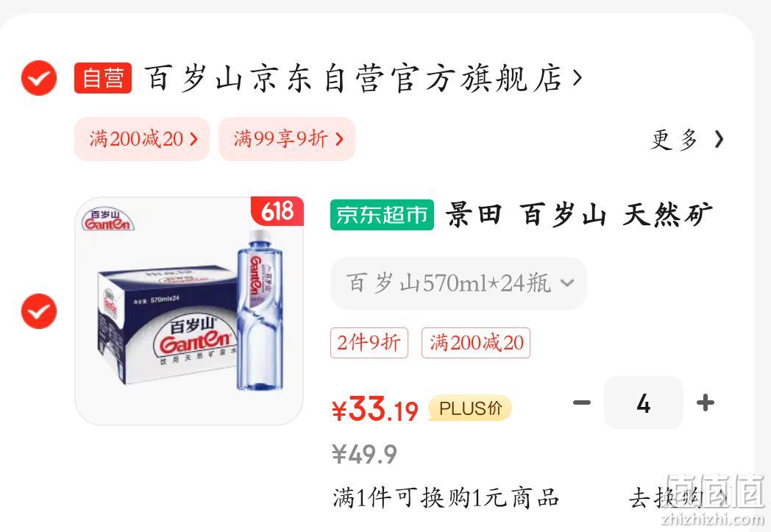Image resolution: width=771 pixels, height=532 pixels.
Task: Increase quantity with the plus button
Action: (x=705, y=402)
